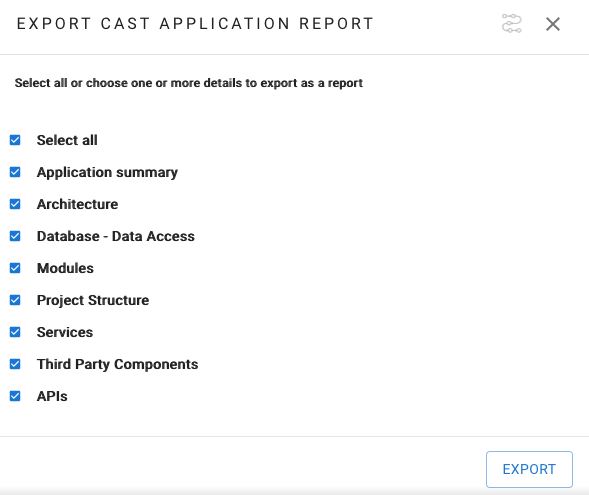Uncheck the Application summary checkbox
Image resolution: width=589 pixels, height=495 pixels.
click(x=15, y=172)
